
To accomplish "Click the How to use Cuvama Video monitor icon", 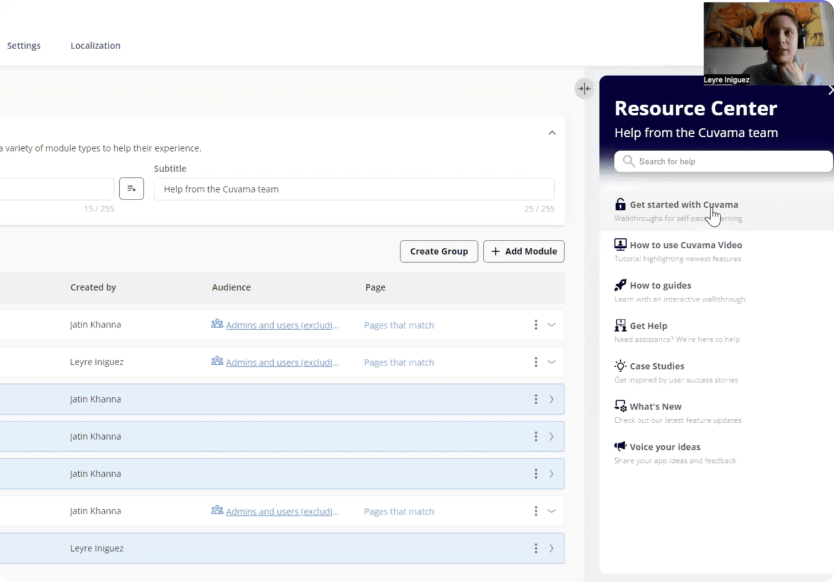I will pyautogui.click(x=620, y=245).
